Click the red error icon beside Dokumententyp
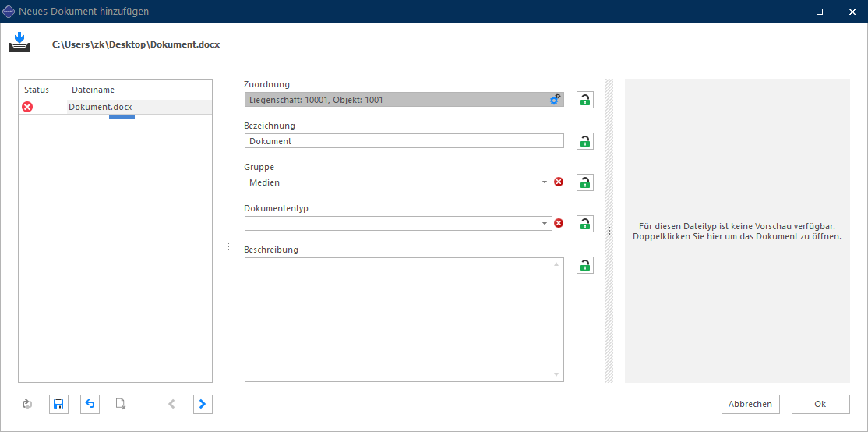Image resolution: width=868 pixels, height=432 pixels. pos(559,223)
